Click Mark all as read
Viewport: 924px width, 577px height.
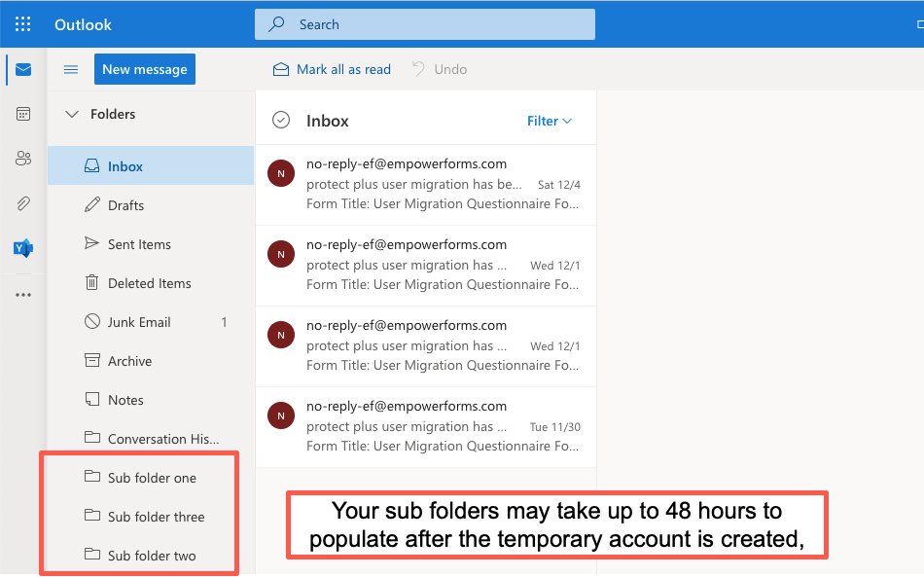pos(332,70)
